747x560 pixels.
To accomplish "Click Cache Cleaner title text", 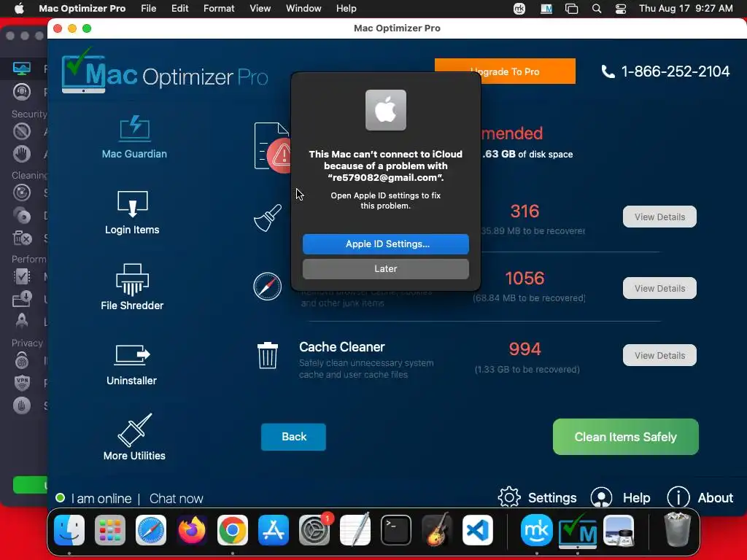I will coord(341,347).
